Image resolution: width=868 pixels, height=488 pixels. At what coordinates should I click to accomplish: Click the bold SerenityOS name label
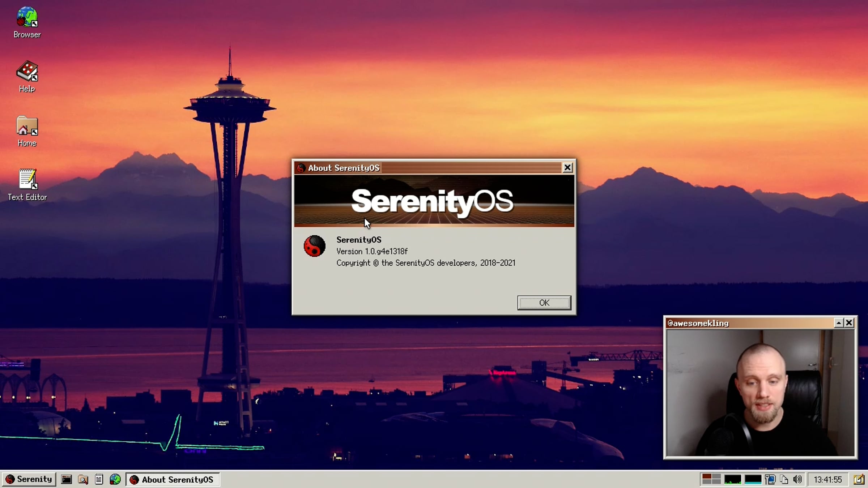click(x=359, y=240)
